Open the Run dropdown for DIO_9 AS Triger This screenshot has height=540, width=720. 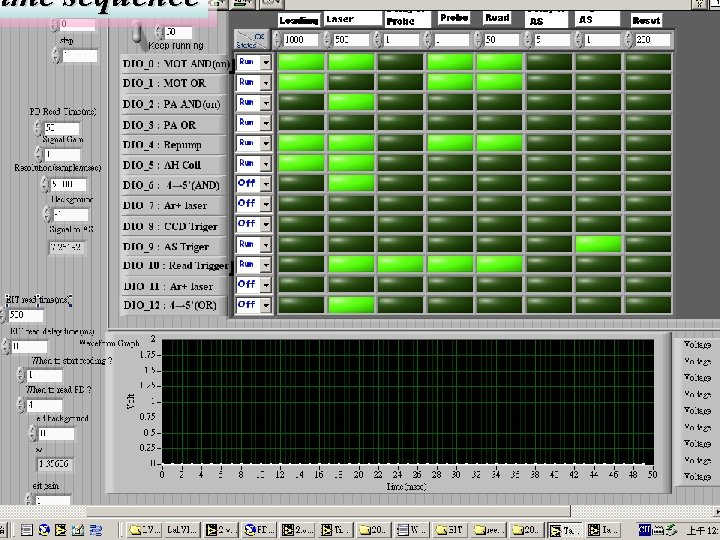(253, 244)
